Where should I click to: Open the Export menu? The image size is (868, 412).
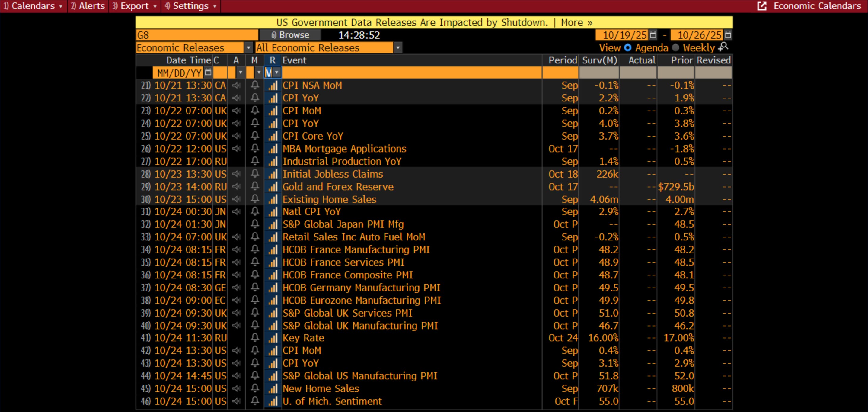[134, 6]
